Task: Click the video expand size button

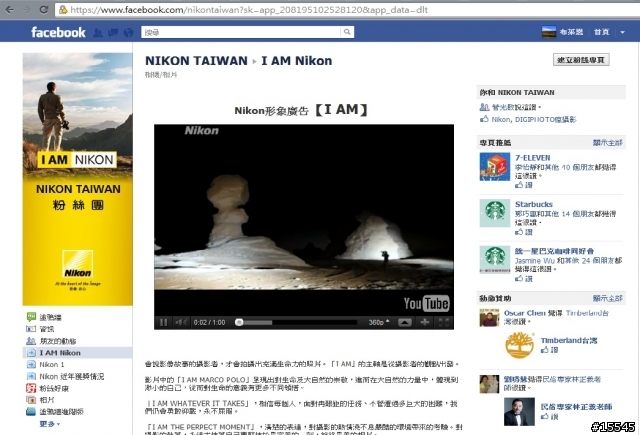Action: 404,322
